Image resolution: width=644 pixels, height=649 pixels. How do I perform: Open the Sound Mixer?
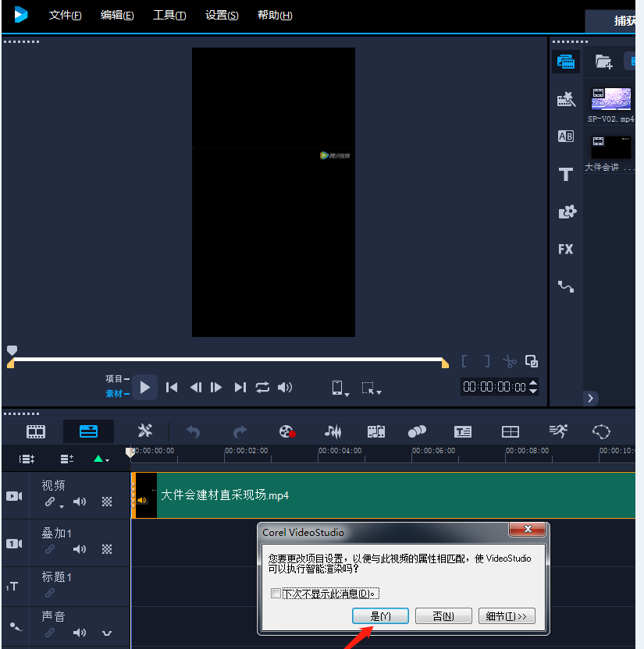[x=333, y=431]
